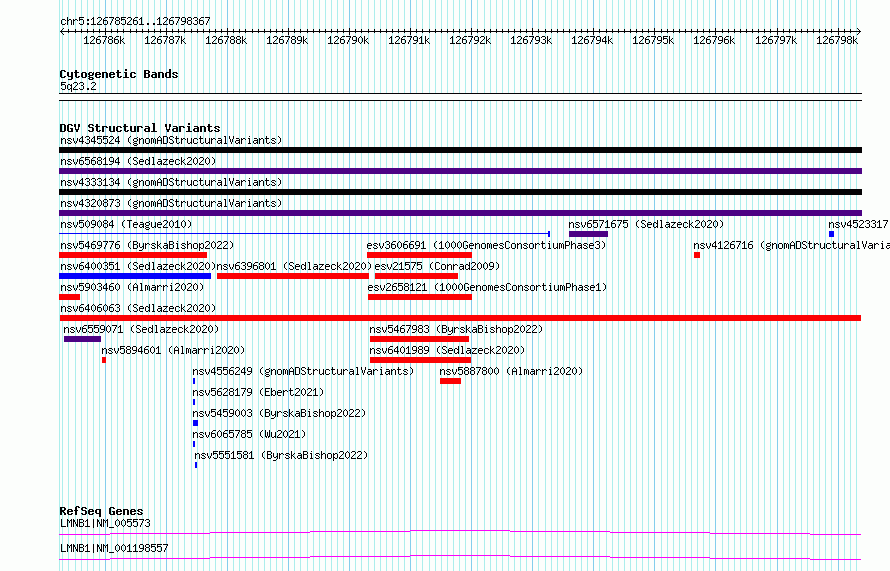
Task: Select the small red nsv4126716 marker
Action: click(697, 255)
